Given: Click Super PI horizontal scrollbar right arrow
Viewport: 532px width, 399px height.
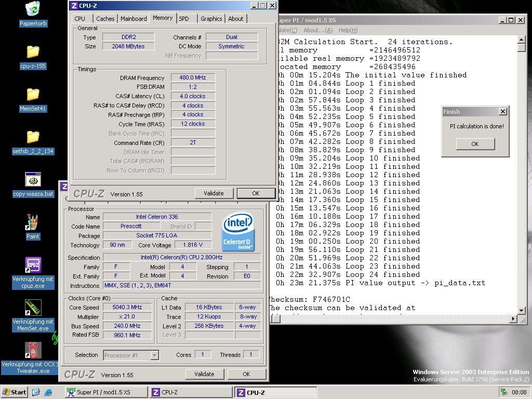Looking at the screenshot, I should click(514, 318).
